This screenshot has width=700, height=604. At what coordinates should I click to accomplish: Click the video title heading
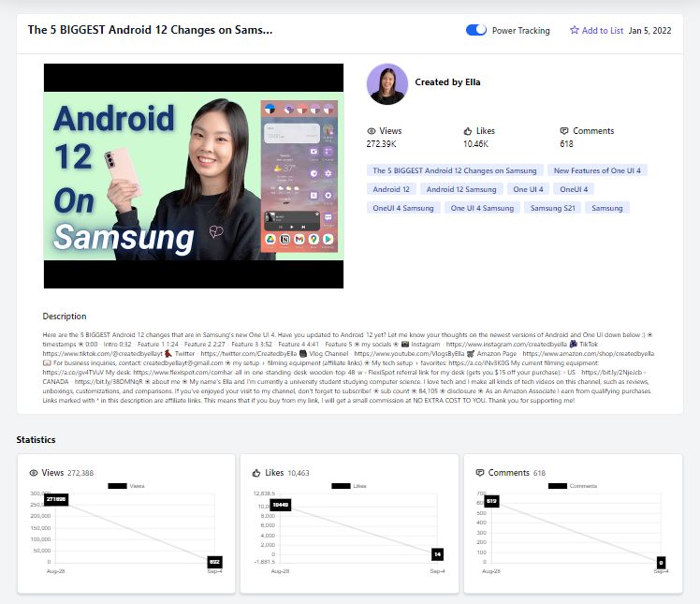click(x=150, y=30)
